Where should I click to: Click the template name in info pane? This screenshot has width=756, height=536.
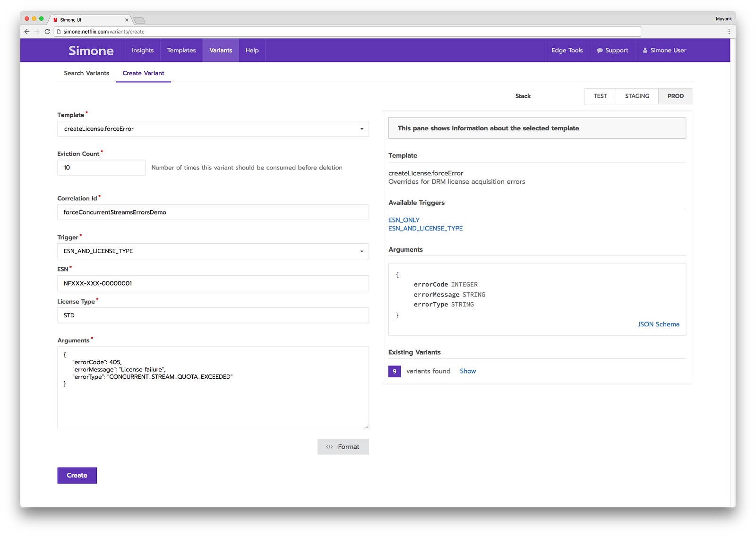point(426,173)
